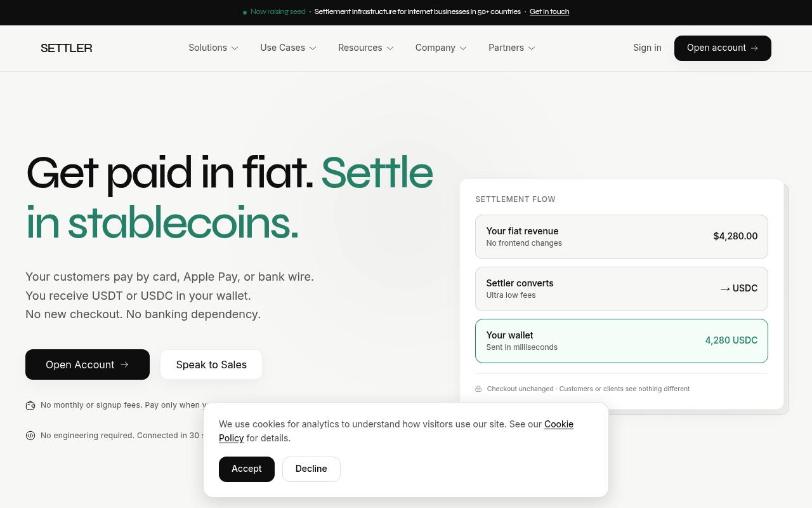Click the arrow icon in header Open account

tap(754, 48)
